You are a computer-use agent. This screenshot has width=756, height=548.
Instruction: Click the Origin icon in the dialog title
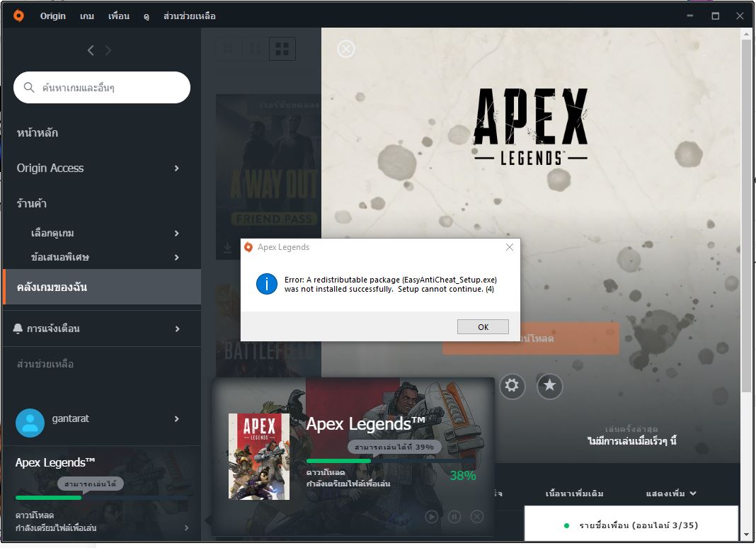pyautogui.click(x=248, y=247)
